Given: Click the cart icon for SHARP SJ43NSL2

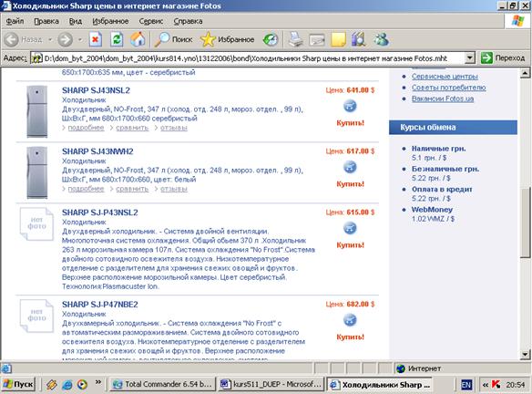Looking at the screenshot, I should point(350,107).
